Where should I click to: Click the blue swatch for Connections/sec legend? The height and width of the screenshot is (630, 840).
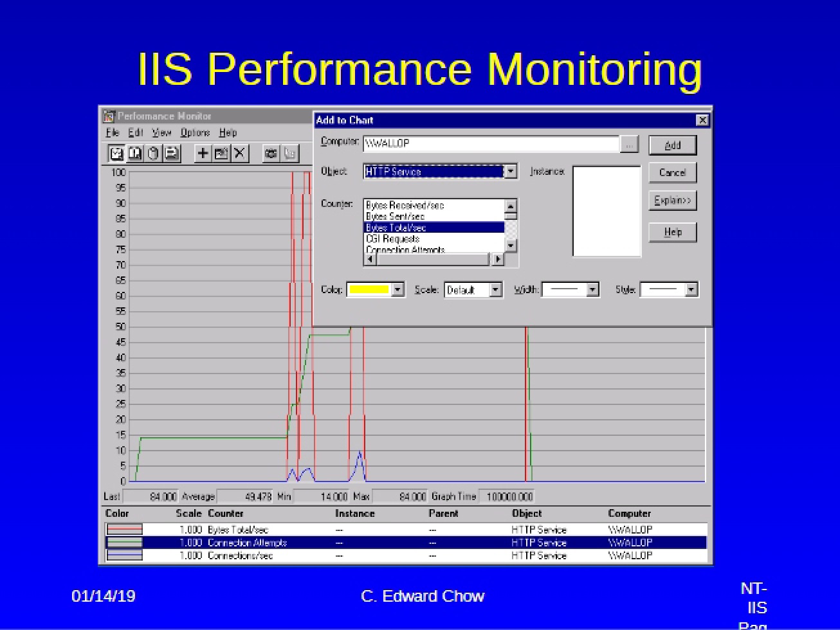coord(124,555)
